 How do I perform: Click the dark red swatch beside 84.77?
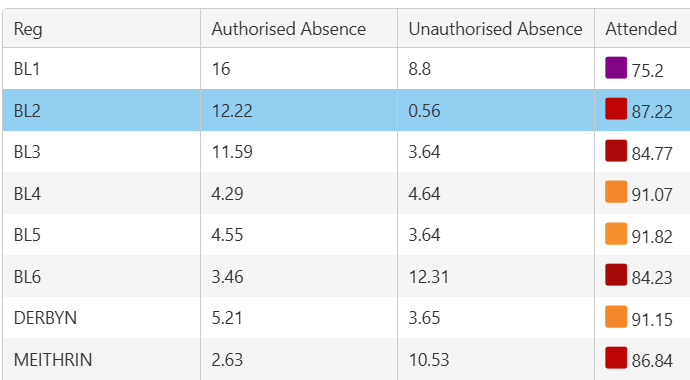click(x=616, y=151)
